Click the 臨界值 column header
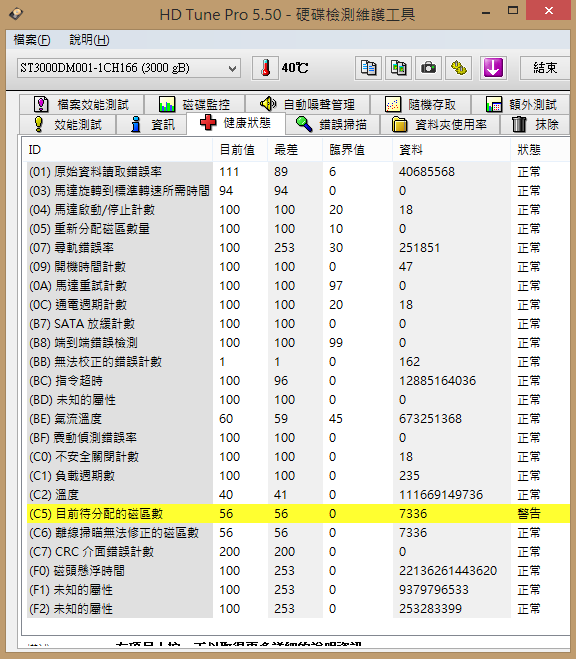Image resolution: width=576 pixels, height=659 pixels. point(358,150)
